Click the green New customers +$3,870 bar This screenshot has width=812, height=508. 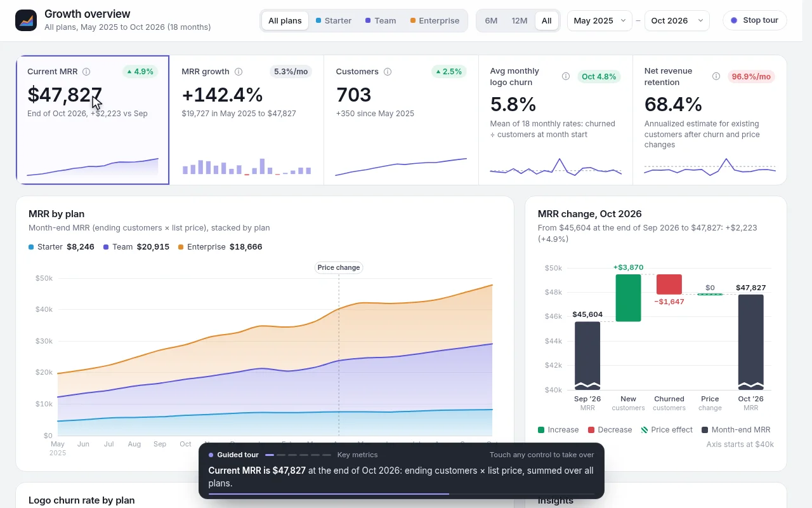(628, 298)
